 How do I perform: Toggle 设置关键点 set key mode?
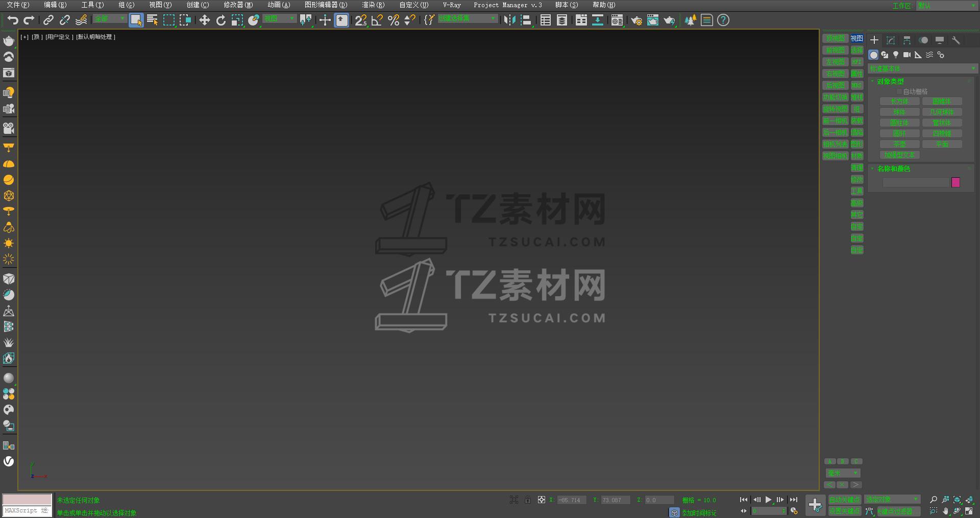pyautogui.click(x=844, y=511)
